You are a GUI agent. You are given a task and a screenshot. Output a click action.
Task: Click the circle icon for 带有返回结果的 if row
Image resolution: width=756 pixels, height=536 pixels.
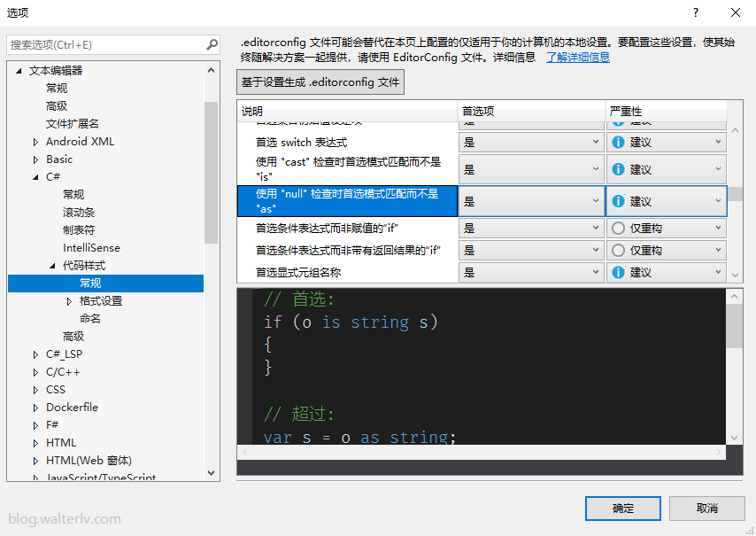pyautogui.click(x=618, y=251)
